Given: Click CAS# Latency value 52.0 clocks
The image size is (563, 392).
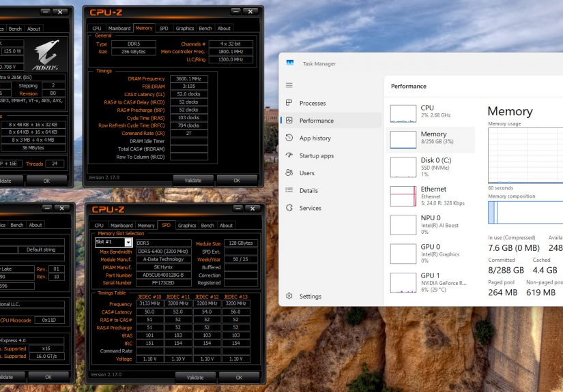Looking at the screenshot, I should tap(189, 94).
